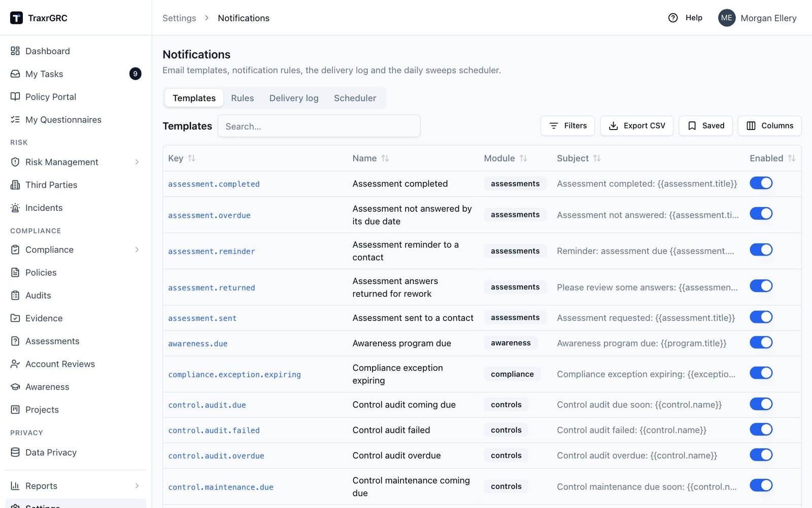The width and height of the screenshot is (812, 508).
Task: Disable the assessment.completed template toggle
Action: 761,183
